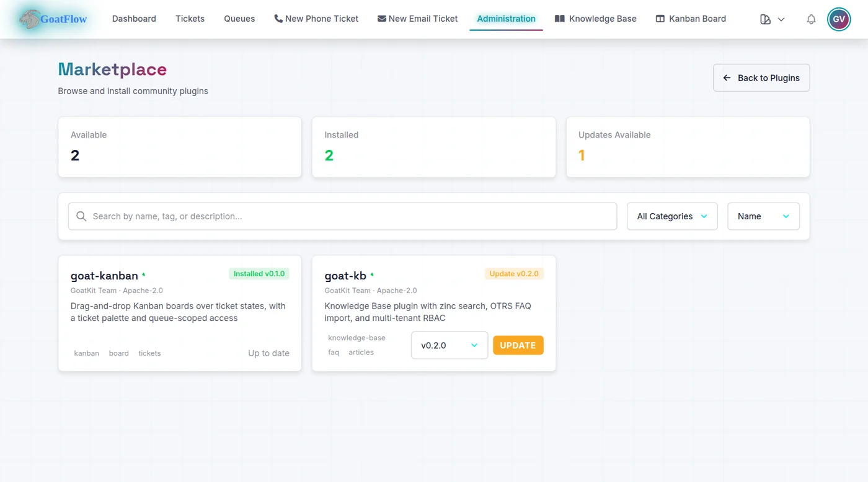Click the Installed count card
This screenshot has height=482, width=868.
click(434, 147)
